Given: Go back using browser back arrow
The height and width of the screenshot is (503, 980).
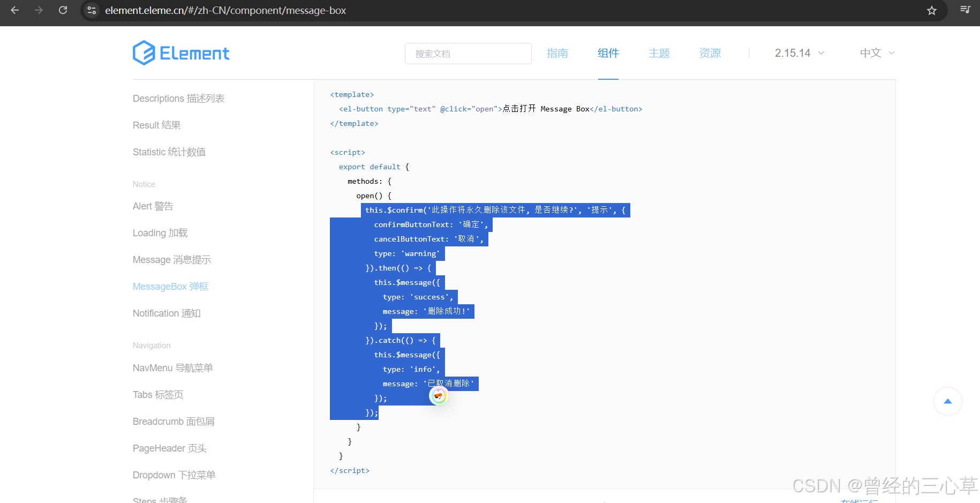Looking at the screenshot, I should (x=15, y=10).
